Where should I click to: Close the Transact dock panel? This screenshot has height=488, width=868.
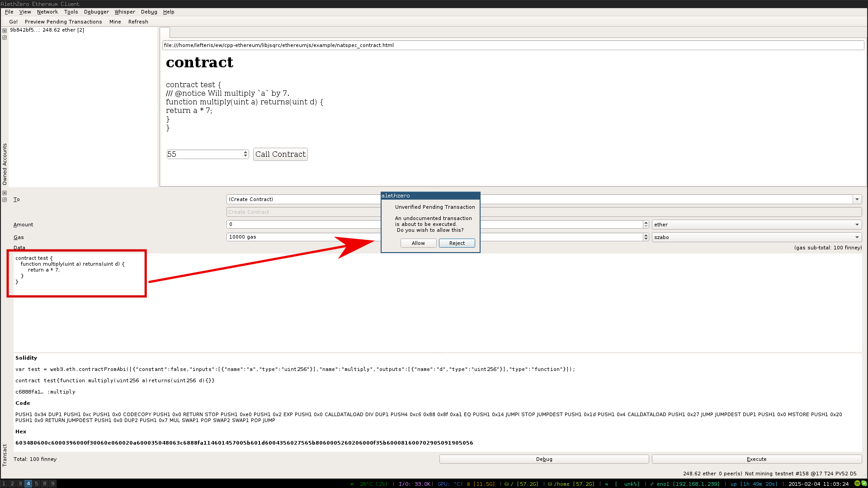[x=5, y=193]
